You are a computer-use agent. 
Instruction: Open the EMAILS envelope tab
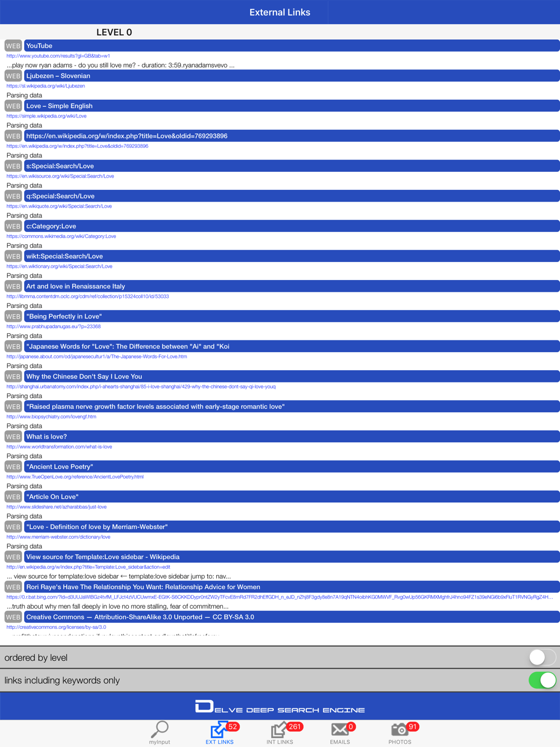tap(340, 732)
